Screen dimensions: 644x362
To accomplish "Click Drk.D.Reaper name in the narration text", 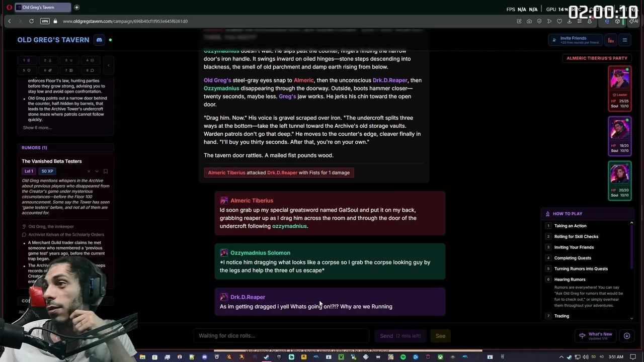I will pyautogui.click(x=390, y=80).
